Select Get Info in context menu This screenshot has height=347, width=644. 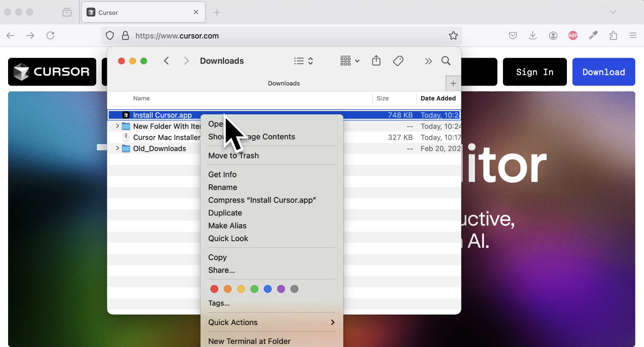(222, 175)
